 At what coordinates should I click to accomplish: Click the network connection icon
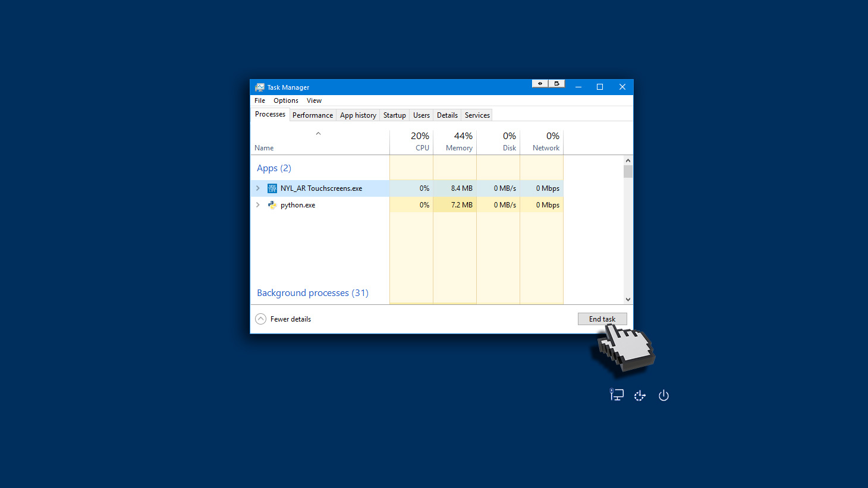[617, 395]
